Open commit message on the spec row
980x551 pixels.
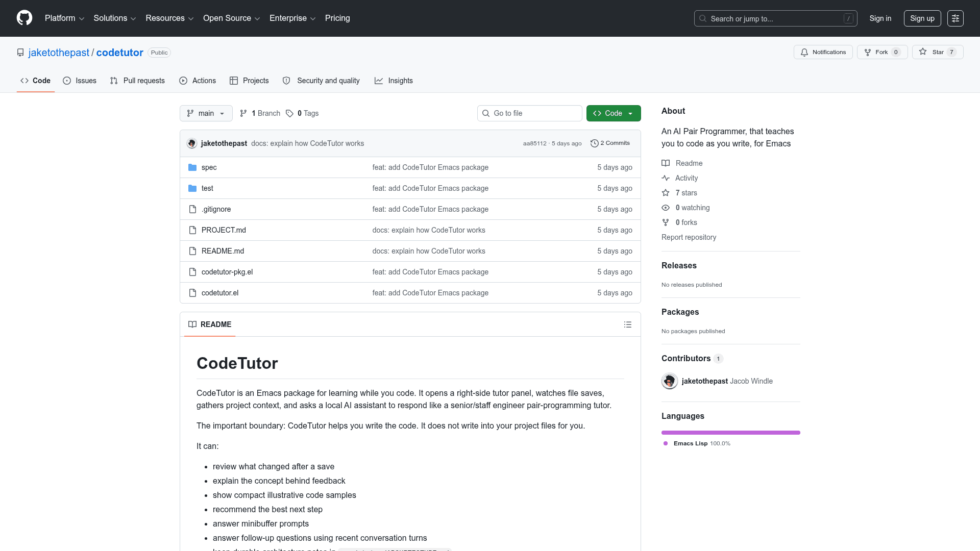click(x=430, y=167)
